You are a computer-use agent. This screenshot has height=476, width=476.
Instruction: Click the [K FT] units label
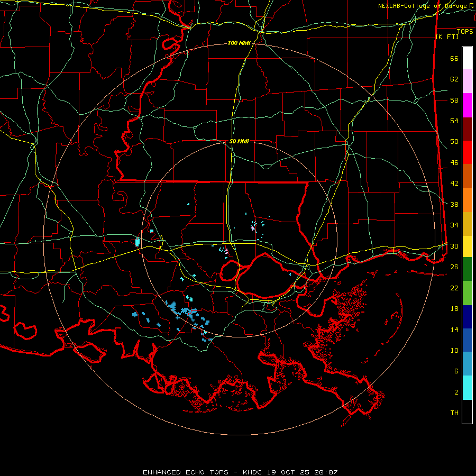pyautogui.click(x=447, y=37)
